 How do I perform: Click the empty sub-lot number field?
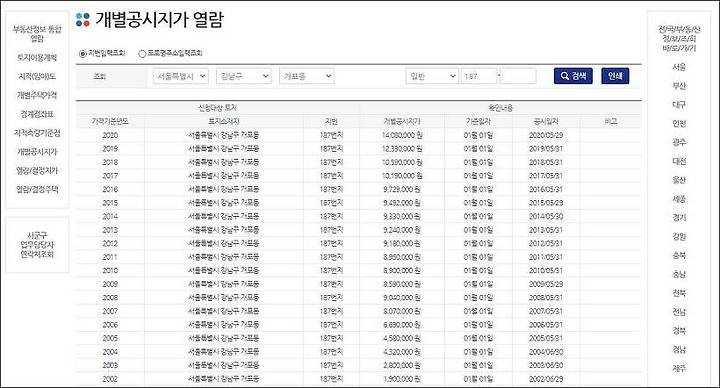[x=518, y=76]
